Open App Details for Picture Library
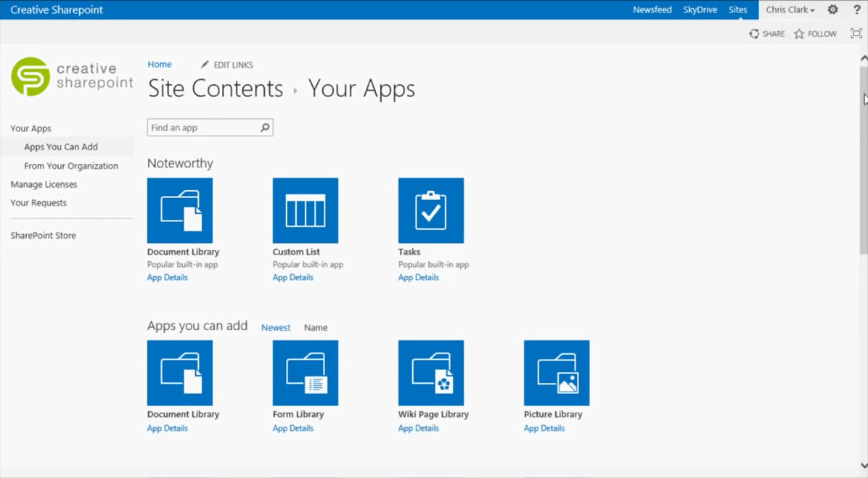The height and width of the screenshot is (478, 868). point(544,428)
